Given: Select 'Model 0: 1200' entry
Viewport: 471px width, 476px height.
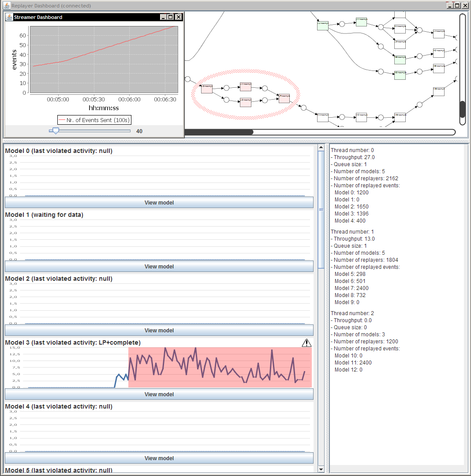Looking at the screenshot, I should coord(351,193).
